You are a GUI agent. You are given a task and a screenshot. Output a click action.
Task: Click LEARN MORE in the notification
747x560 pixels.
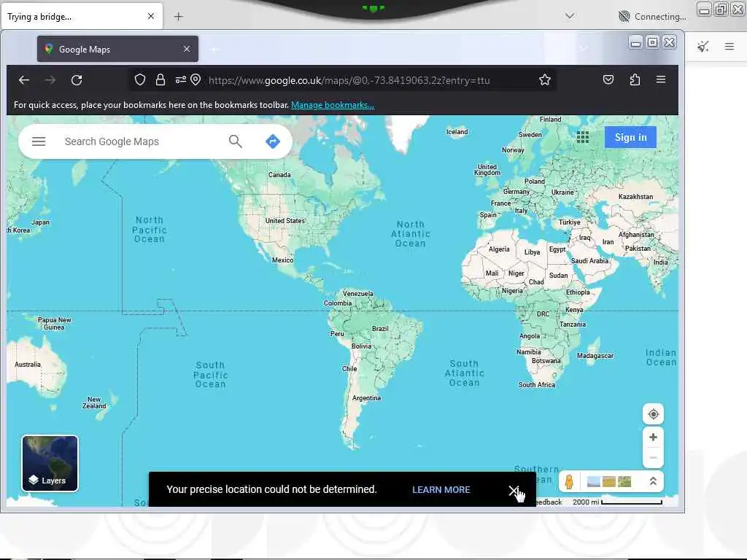pos(441,489)
